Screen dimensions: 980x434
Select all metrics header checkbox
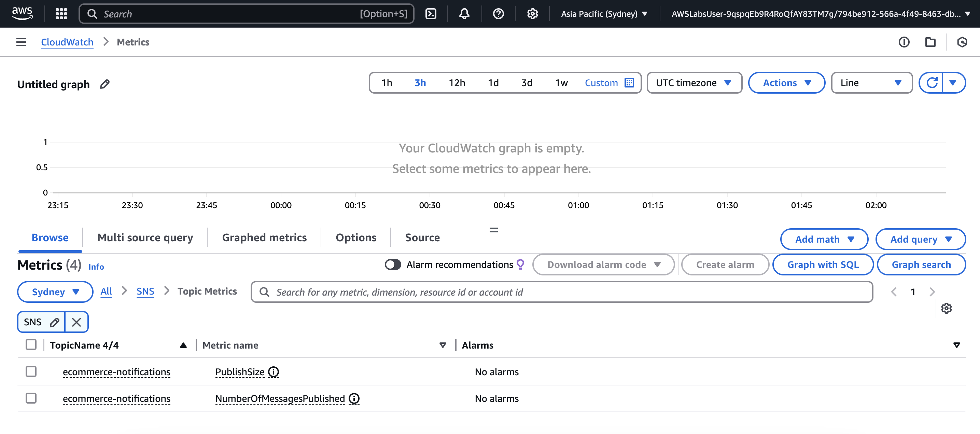pyautogui.click(x=31, y=344)
